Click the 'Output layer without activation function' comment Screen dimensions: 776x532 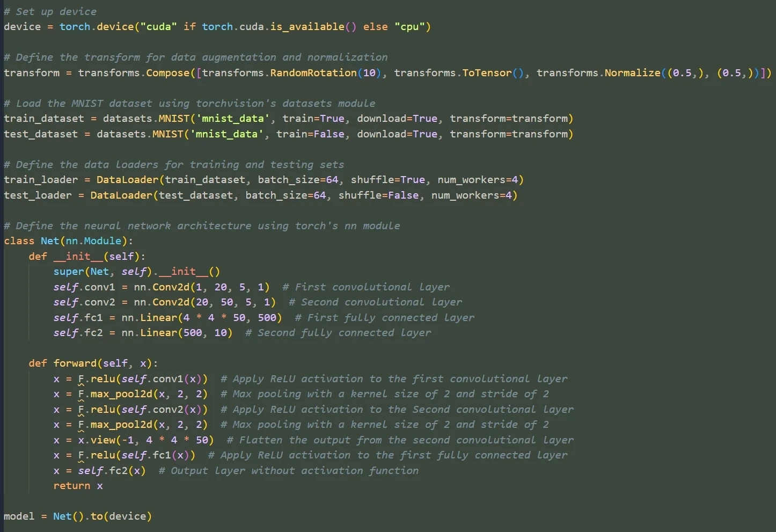click(288, 470)
